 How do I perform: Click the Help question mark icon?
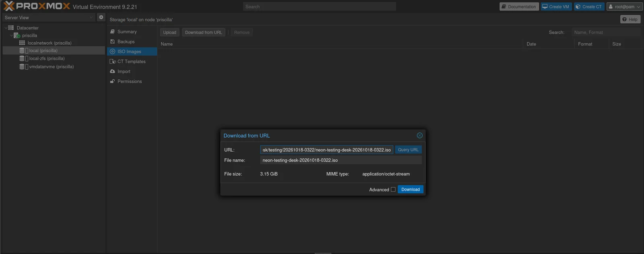click(x=624, y=19)
